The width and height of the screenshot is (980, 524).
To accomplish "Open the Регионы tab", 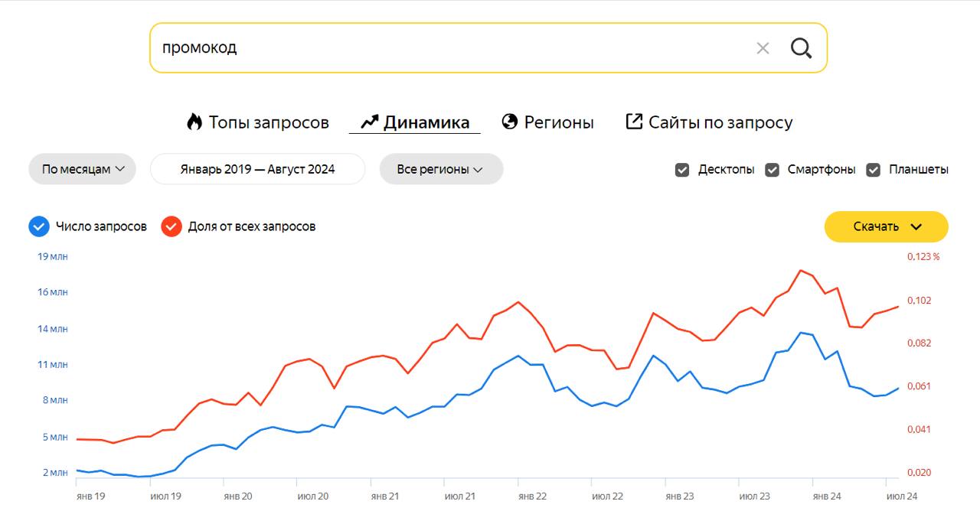I will pos(559,122).
